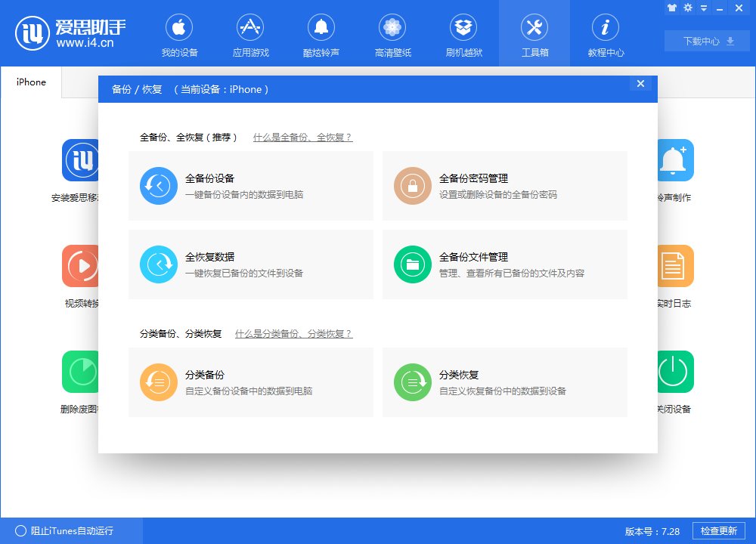
Task: Switch to the 工具箱 toolbox
Action: coord(534,34)
